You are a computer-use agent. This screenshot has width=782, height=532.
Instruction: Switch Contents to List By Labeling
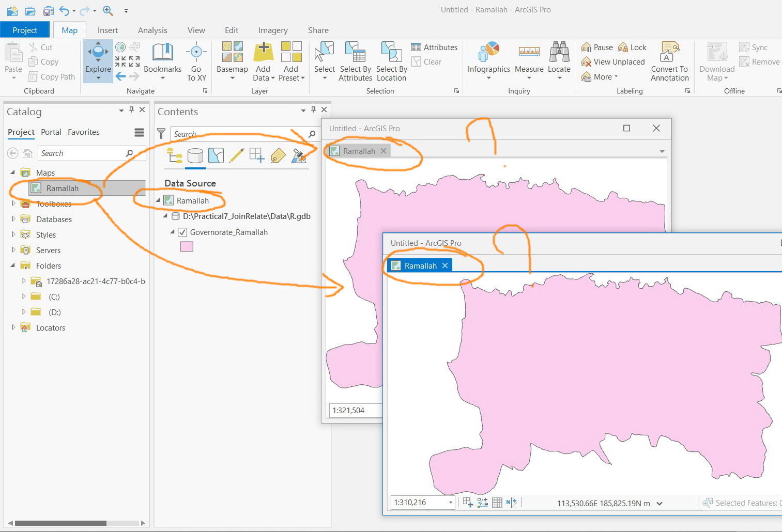(278, 155)
